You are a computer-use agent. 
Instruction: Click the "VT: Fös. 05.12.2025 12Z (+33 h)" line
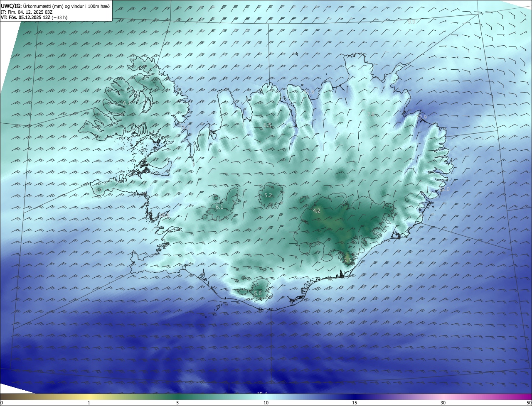[x=34, y=17]
